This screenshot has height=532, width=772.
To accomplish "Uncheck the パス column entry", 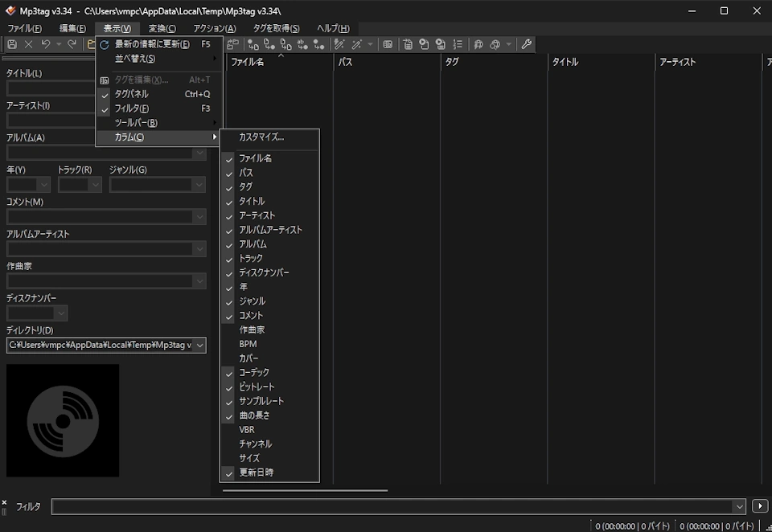I will tap(228, 172).
